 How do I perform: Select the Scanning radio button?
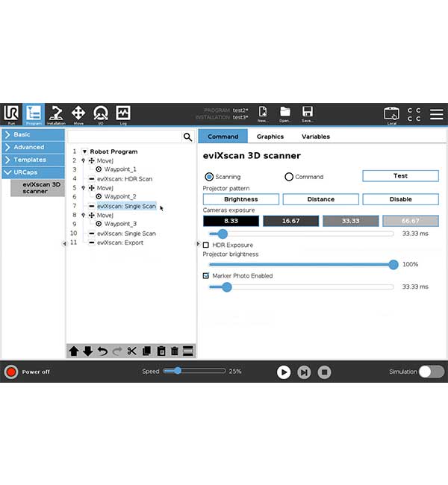[x=209, y=177]
